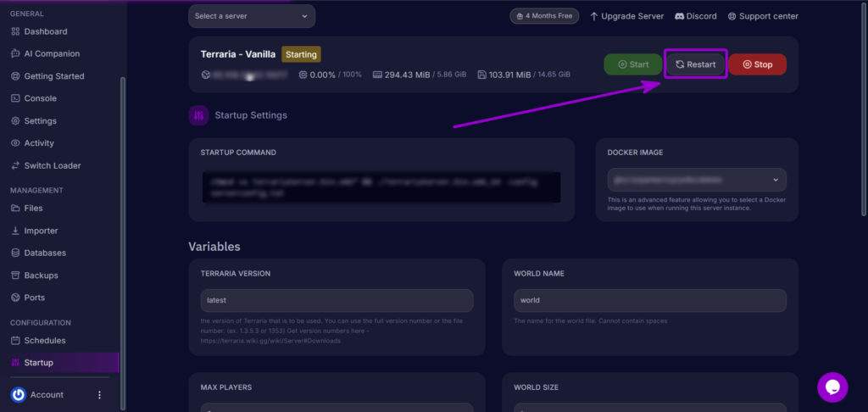Viewport: 868px width, 412px height.
Task: Click the Settings gear icon
Action: 15,120
